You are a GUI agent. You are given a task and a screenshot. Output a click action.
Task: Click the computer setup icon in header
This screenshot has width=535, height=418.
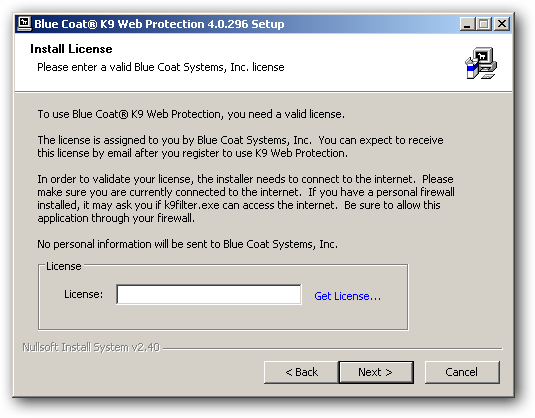point(481,63)
